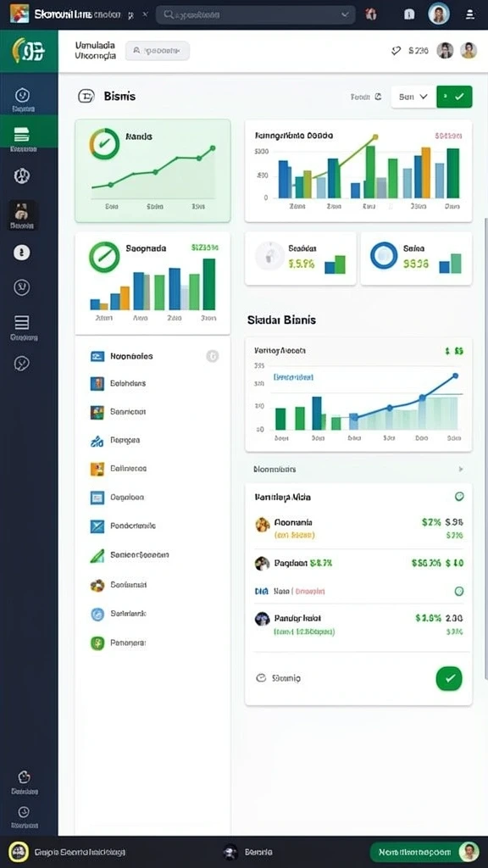Toggle the green circle beside Pamtiapa Mida
488x868 pixels.
coord(459,497)
